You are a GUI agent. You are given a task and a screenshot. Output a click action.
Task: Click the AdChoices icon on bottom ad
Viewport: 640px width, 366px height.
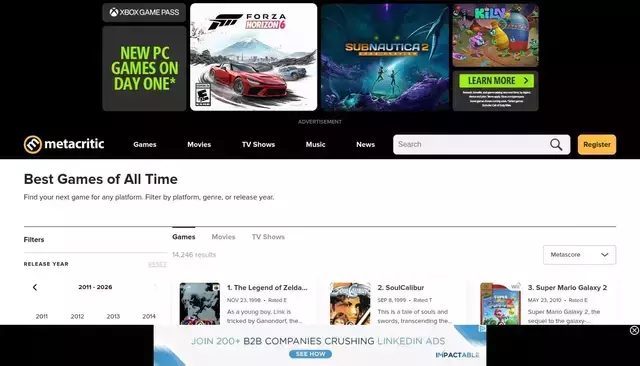pyautogui.click(x=482, y=328)
